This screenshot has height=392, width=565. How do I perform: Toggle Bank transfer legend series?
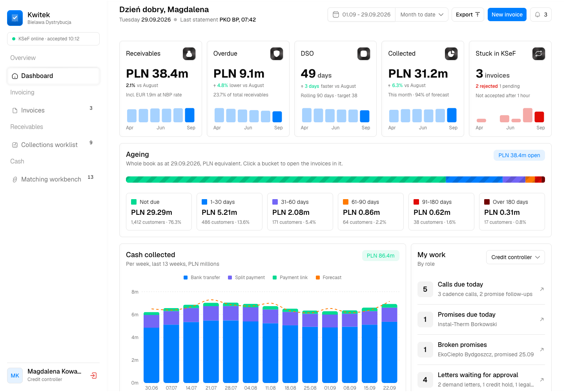[202, 278]
